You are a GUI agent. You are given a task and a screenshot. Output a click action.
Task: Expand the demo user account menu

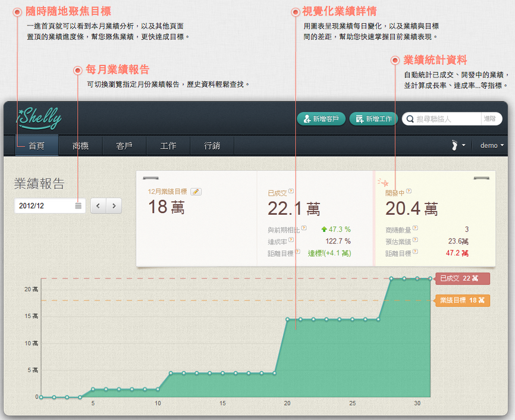492,146
